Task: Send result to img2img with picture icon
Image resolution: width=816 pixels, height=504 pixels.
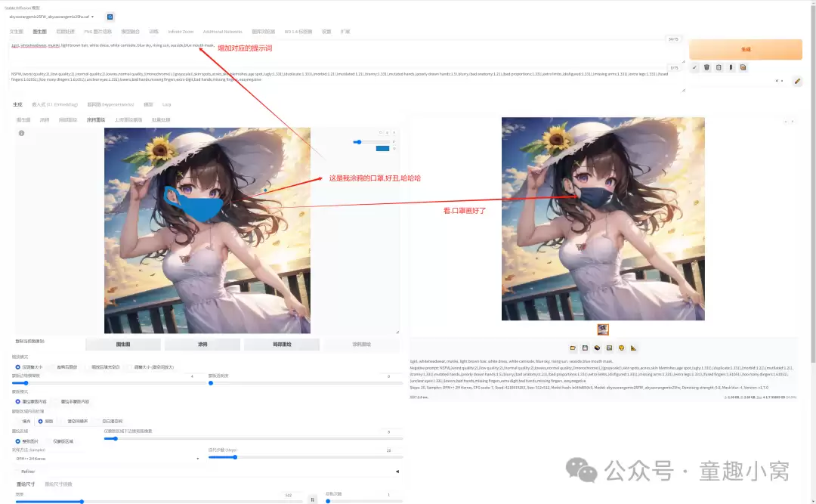Action: tap(609, 348)
